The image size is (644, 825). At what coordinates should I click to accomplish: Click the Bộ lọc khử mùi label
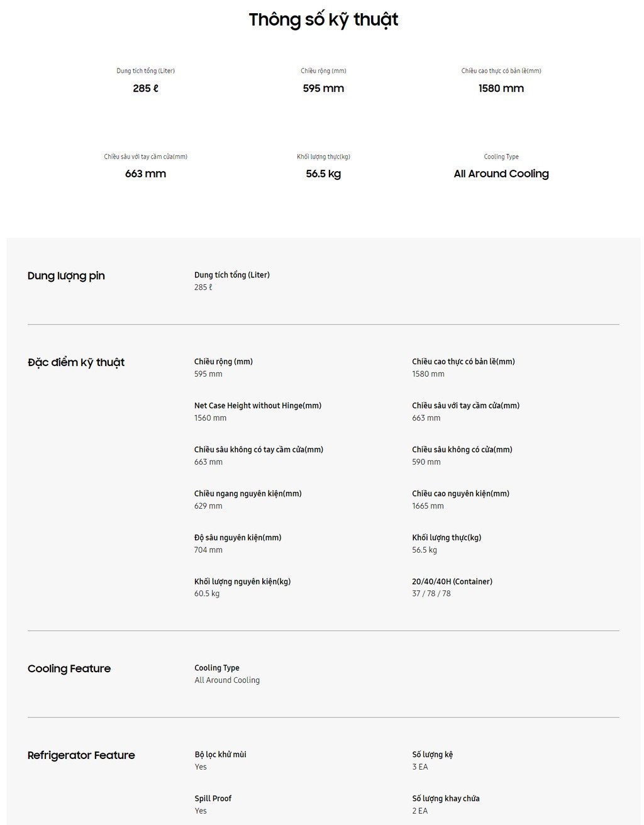221,755
